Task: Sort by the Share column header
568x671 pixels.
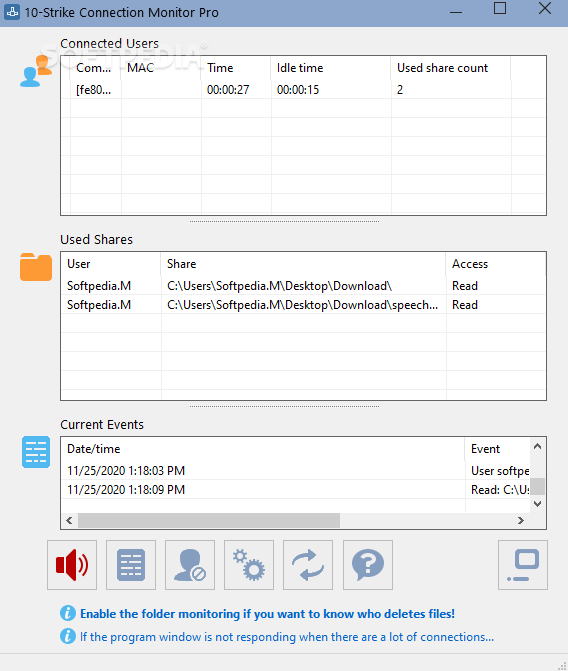Action: point(303,264)
